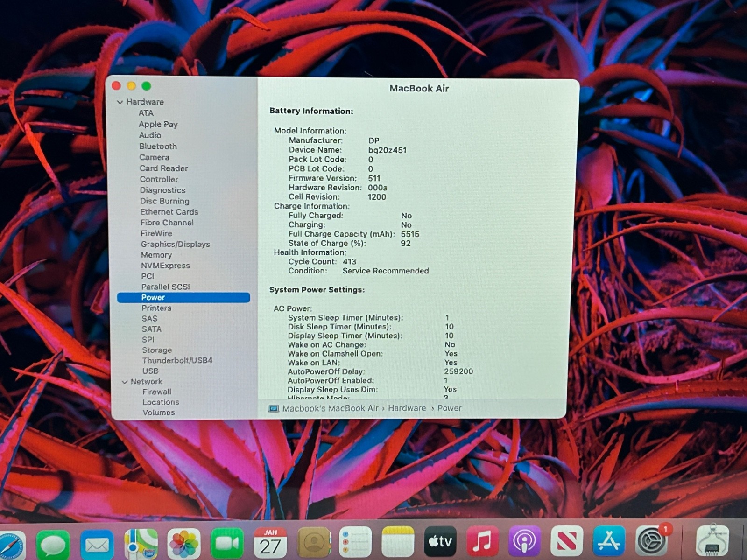The height and width of the screenshot is (560, 747).
Task: Open the Messages app in the Dock
Action: tap(53, 544)
